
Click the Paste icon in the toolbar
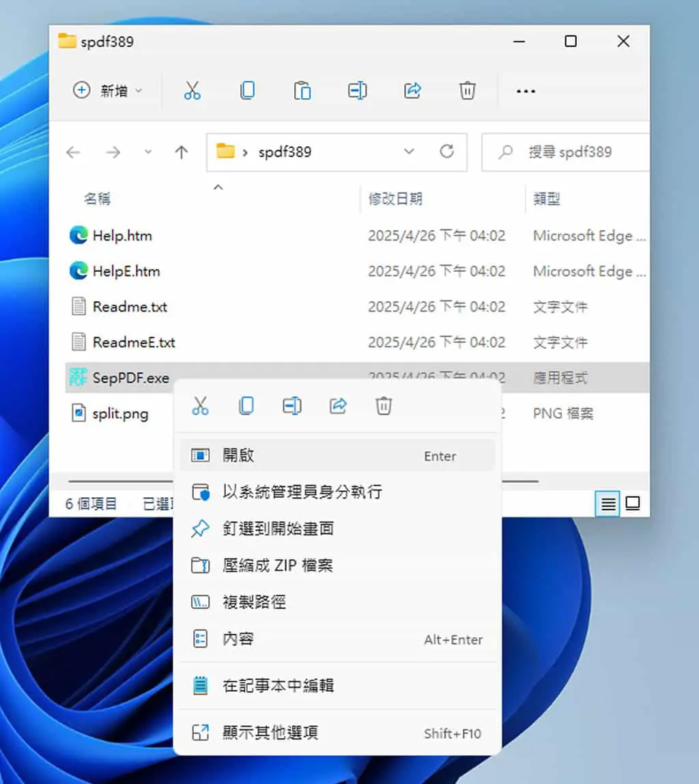coord(302,91)
